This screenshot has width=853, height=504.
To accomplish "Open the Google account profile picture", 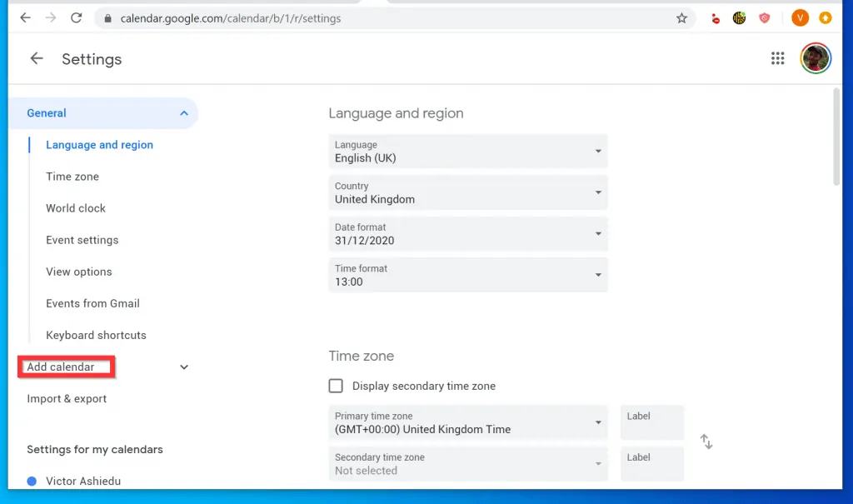I will [x=815, y=58].
